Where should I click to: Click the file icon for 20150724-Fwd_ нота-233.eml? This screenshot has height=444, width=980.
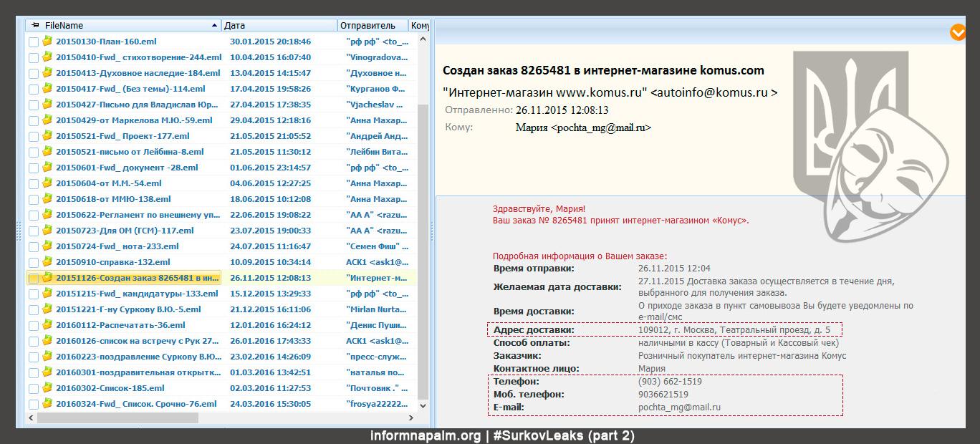click(47, 246)
